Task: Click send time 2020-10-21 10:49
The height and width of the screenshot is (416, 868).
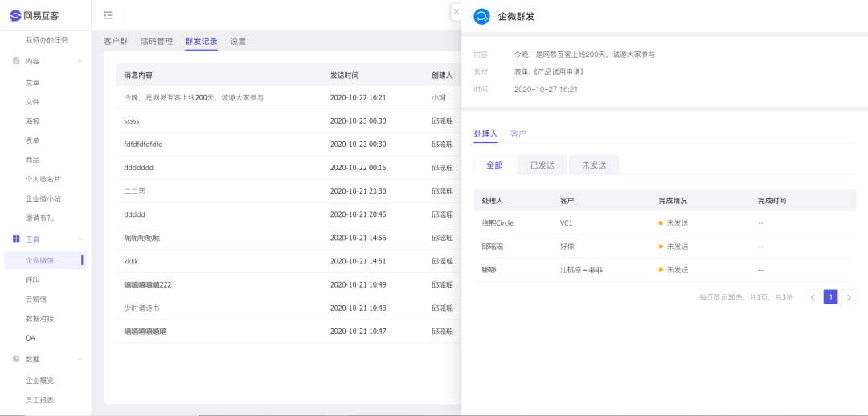Action: pyautogui.click(x=358, y=284)
